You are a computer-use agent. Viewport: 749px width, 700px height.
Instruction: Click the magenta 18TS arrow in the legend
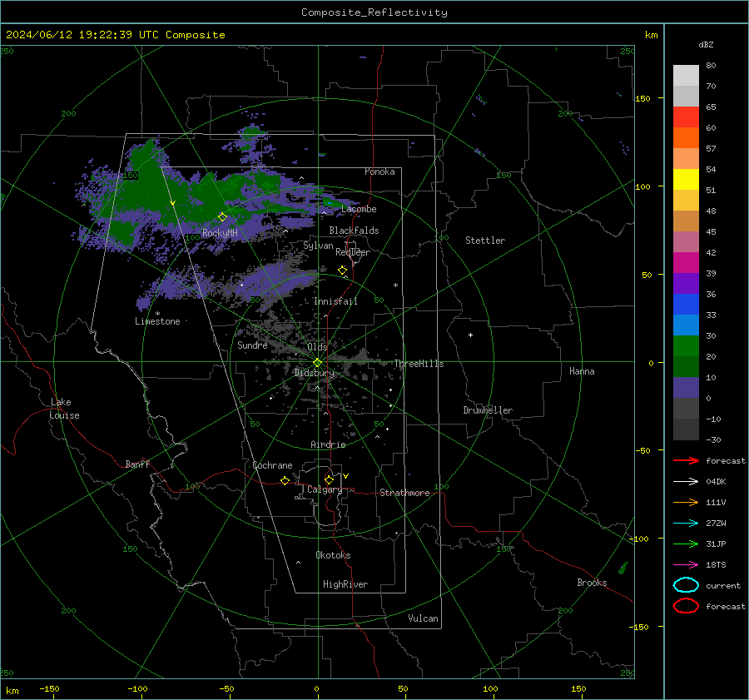pyautogui.click(x=686, y=565)
